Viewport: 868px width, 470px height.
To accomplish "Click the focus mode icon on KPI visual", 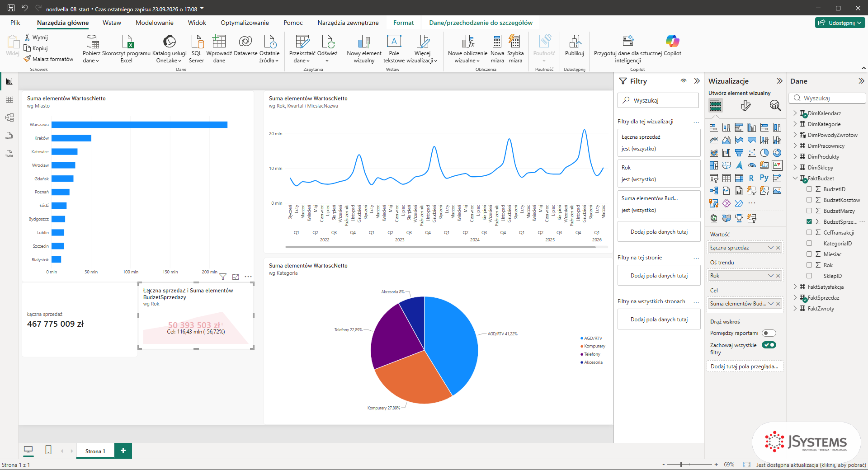I will pyautogui.click(x=236, y=277).
